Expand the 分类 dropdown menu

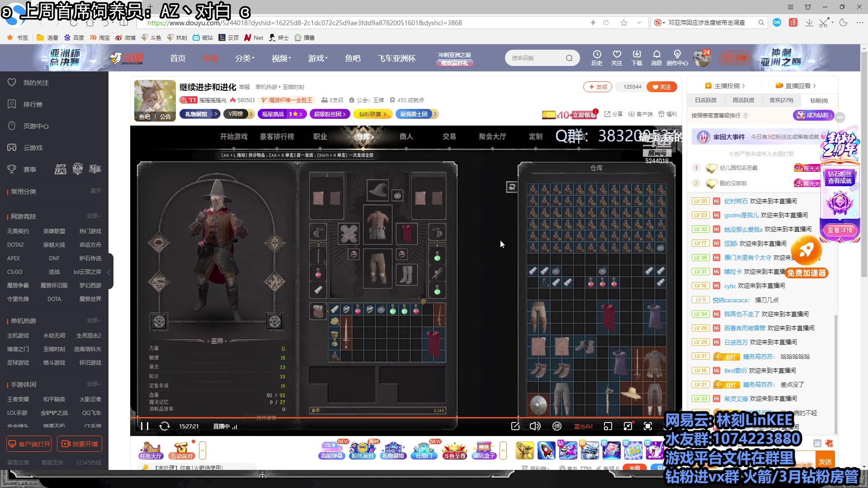click(245, 58)
